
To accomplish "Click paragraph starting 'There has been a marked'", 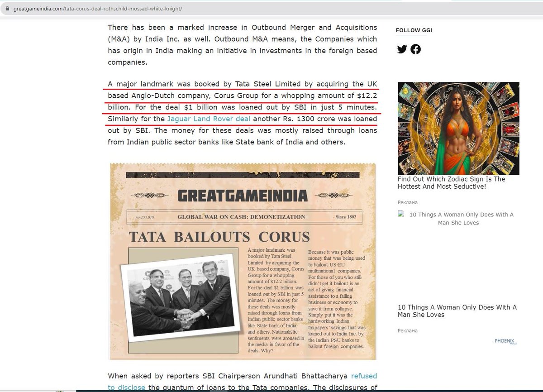I will (243, 45).
